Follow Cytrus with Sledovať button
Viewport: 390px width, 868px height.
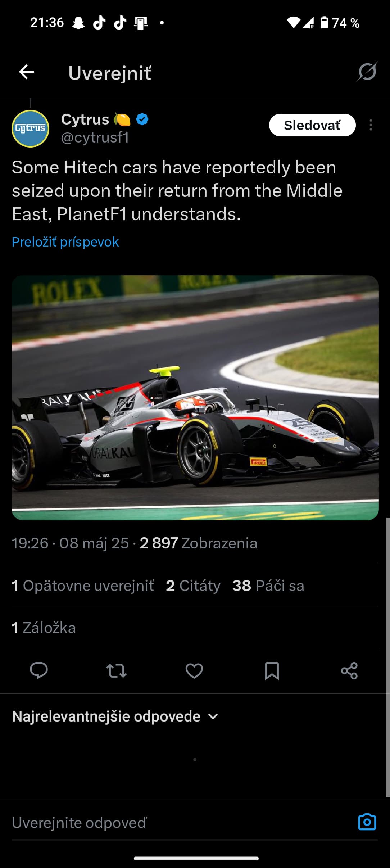(312, 125)
